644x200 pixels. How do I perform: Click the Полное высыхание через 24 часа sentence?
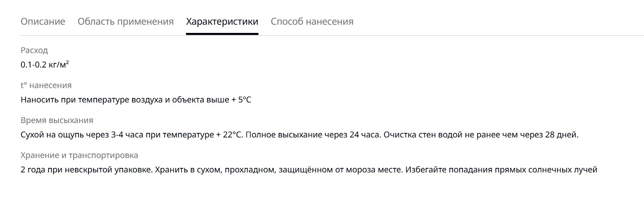click(314, 135)
